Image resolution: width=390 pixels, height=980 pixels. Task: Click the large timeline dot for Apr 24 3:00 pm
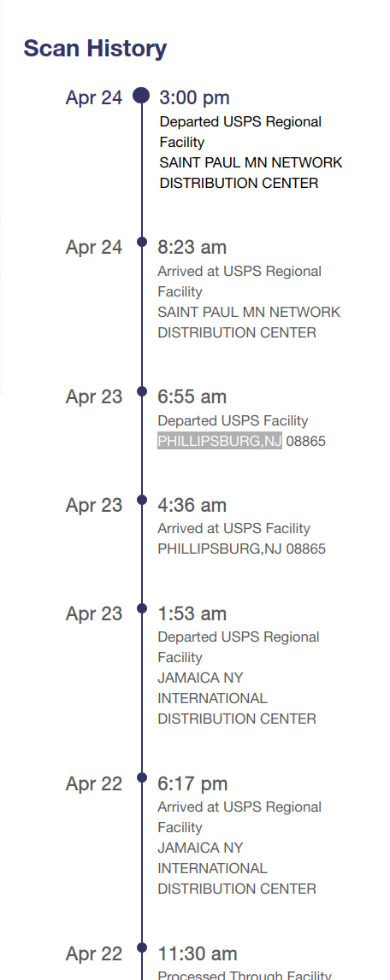141,96
